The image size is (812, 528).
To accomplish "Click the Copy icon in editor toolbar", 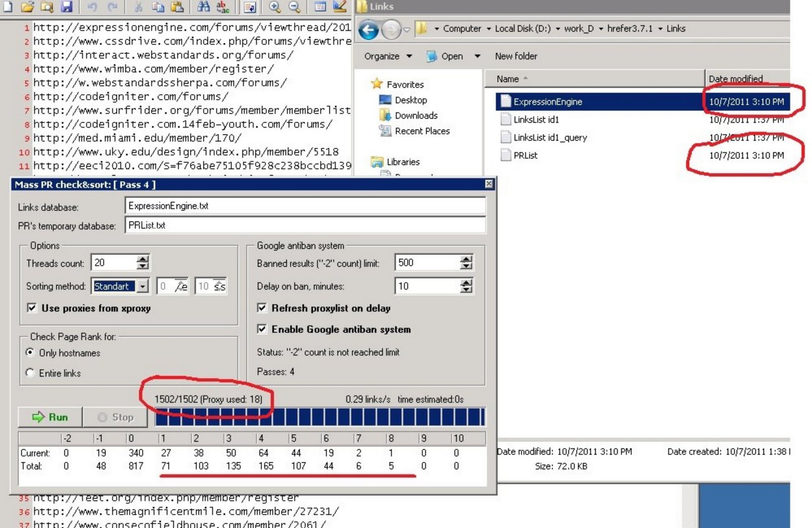I will pos(158,7).
